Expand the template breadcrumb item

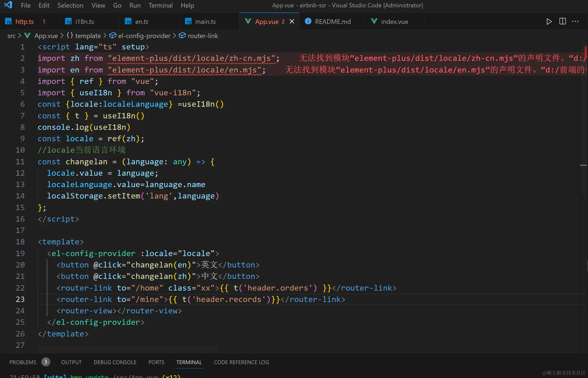88,36
